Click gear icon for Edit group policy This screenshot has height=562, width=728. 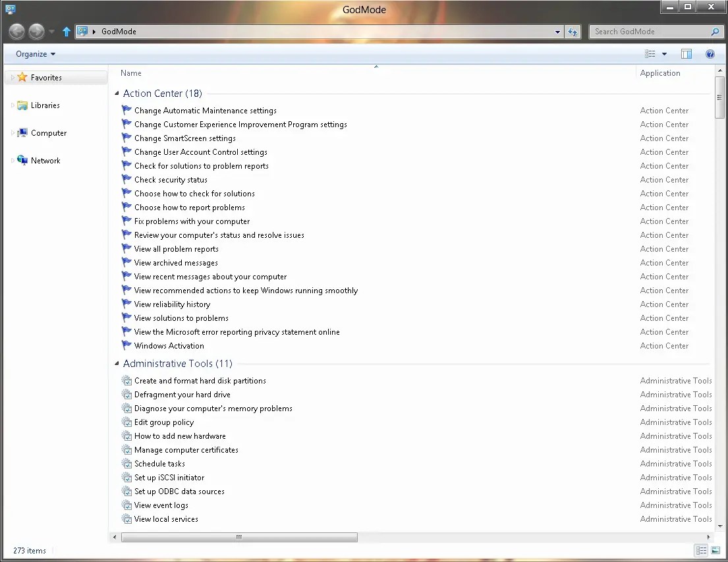coord(126,422)
